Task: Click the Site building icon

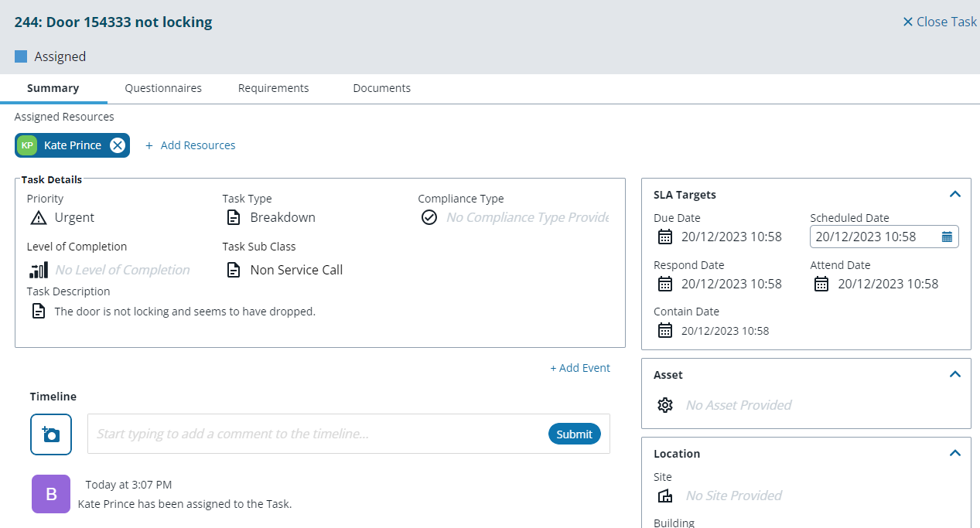Action: [665, 496]
